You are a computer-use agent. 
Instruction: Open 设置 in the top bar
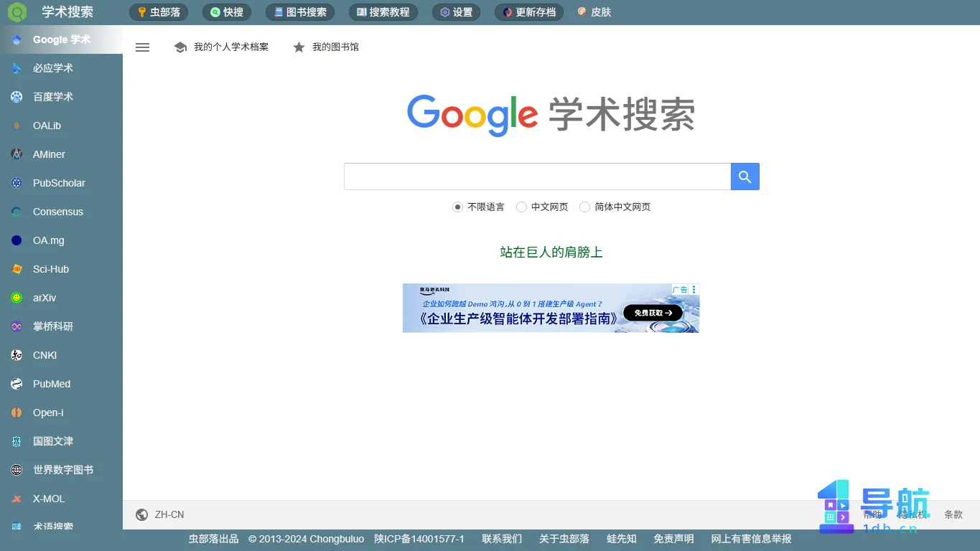(x=457, y=12)
